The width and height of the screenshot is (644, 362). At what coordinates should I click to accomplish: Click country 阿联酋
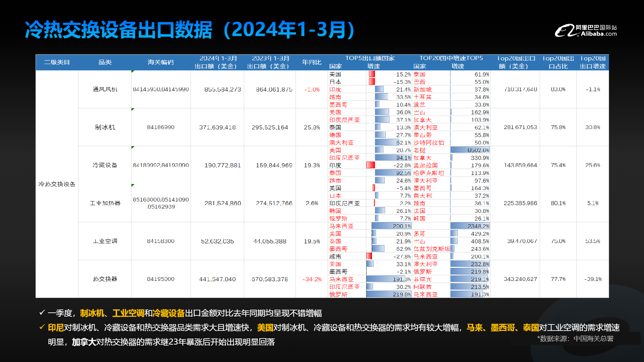click(422, 287)
